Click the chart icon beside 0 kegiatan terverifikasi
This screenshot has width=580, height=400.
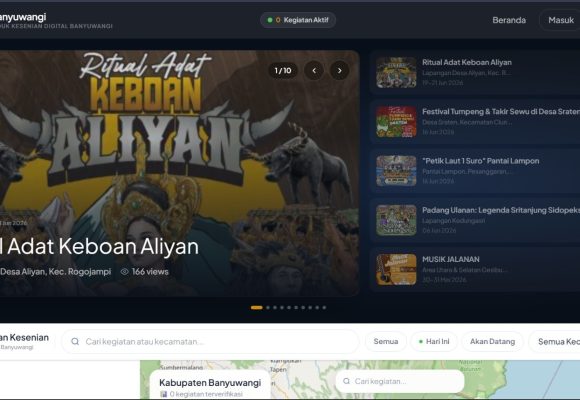tap(163, 394)
